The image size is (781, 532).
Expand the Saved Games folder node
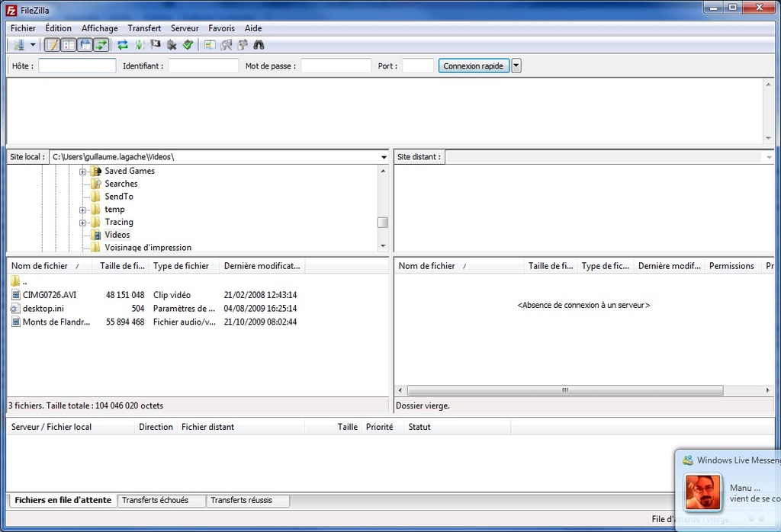[x=82, y=171]
